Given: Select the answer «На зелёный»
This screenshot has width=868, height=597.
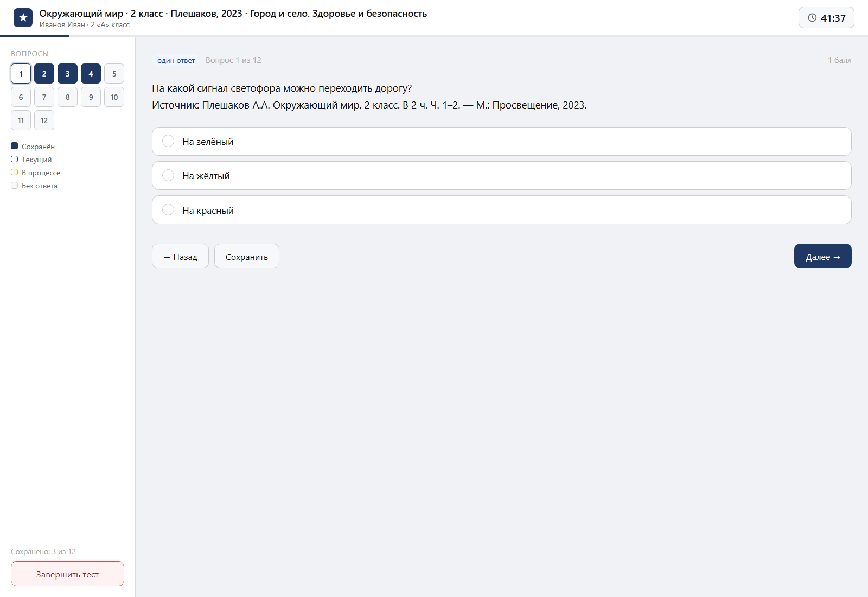Looking at the screenshot, I should 501,142.
